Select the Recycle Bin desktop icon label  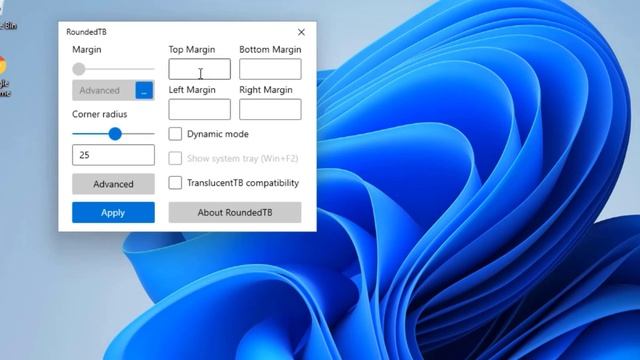[8, 26]
